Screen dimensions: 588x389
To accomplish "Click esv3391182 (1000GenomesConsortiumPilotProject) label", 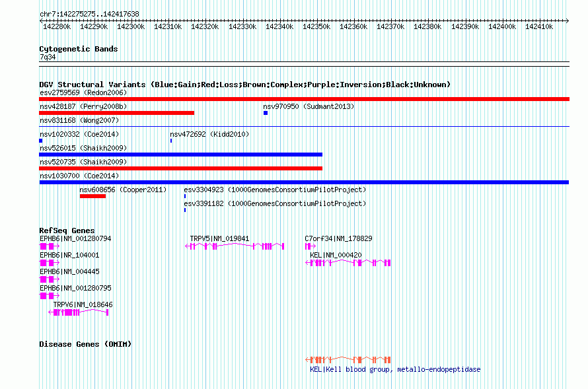I will point(275,203).
